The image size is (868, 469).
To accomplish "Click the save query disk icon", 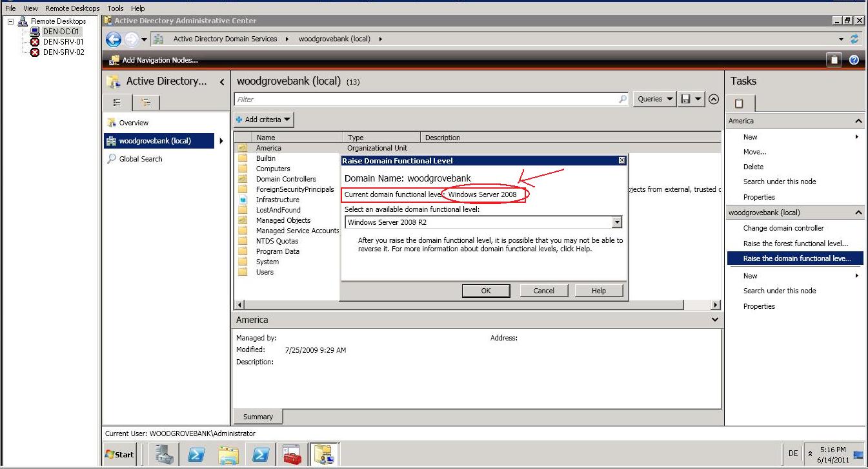I will [x=685, y=99].
